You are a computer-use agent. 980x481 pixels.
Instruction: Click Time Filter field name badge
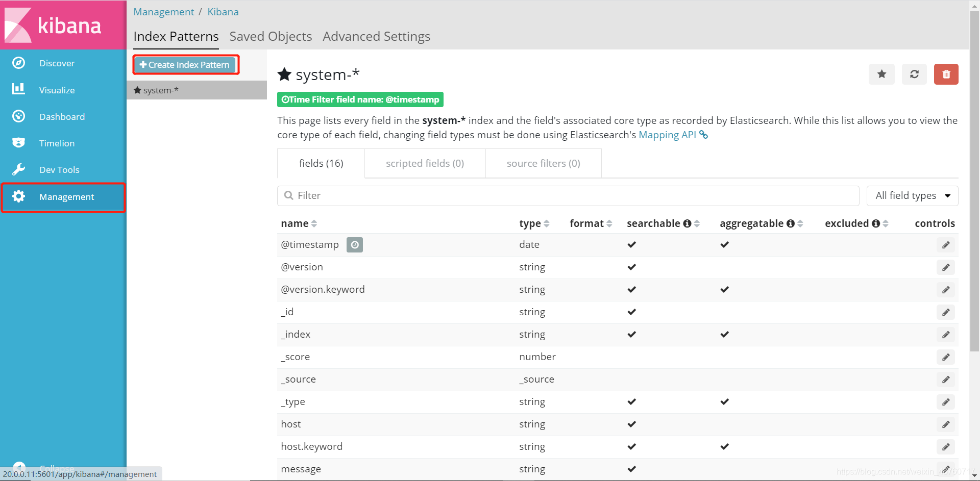[360, 99]
